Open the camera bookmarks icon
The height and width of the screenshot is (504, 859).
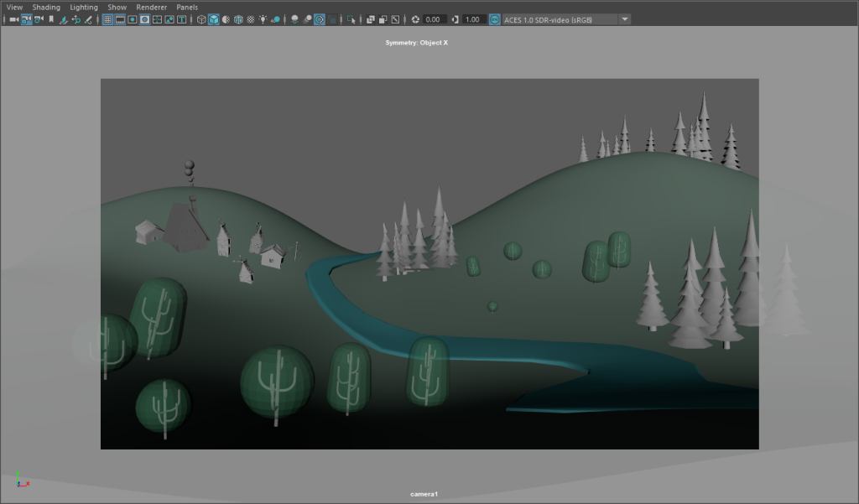[51, 20]
